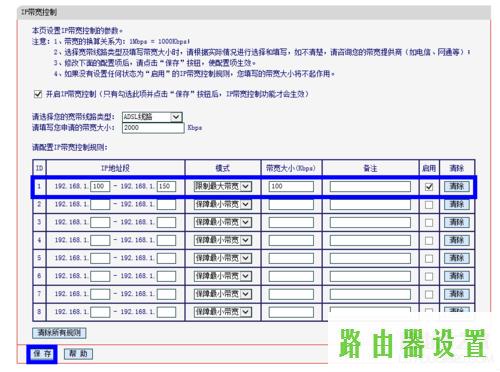The image size is (500, 372).
Task: Click the 帮助 help button
Action: 78,354
